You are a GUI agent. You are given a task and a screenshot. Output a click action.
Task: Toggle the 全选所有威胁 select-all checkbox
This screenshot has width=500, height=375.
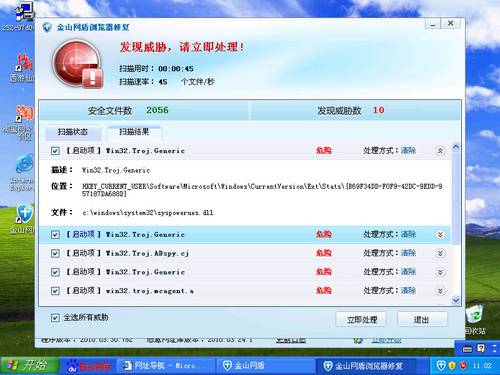point(55,318)
